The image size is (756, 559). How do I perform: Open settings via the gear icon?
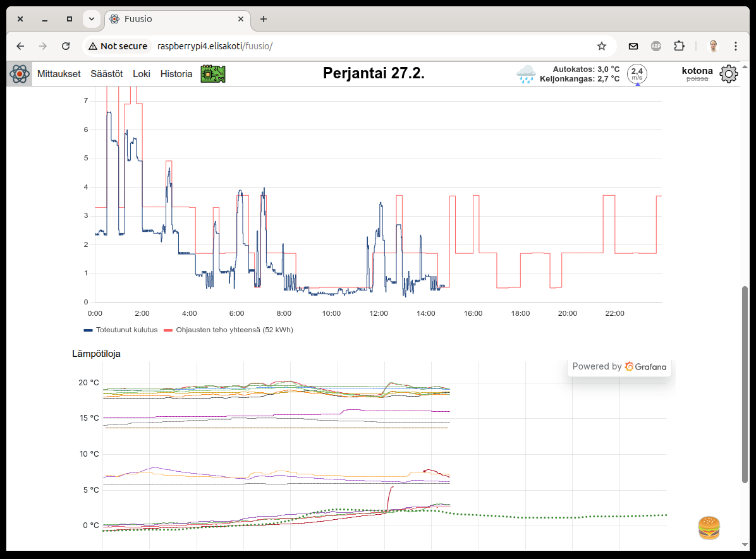click(729, 74)
